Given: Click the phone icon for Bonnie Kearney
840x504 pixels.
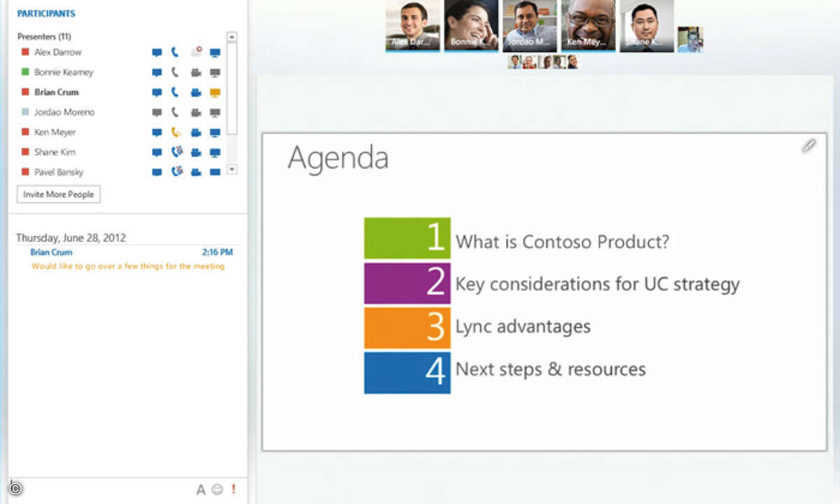Looking at the screenshot, I should click(175, 72).
